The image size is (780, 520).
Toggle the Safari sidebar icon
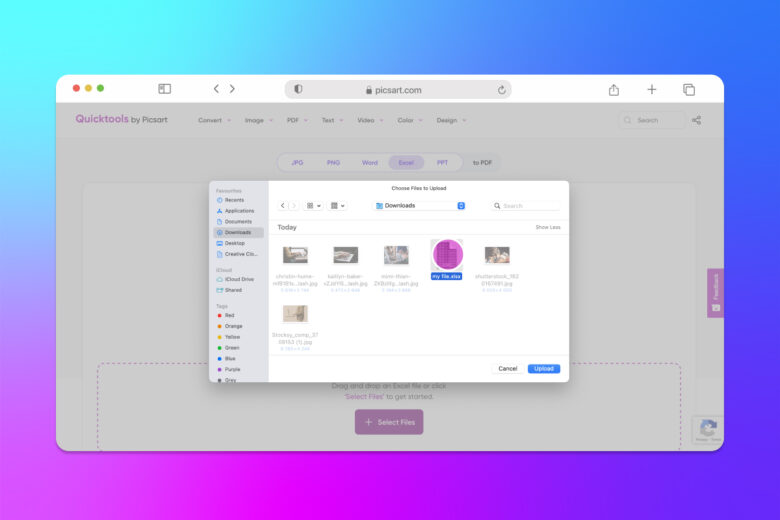pyautogui.click(x=165, y=89)
